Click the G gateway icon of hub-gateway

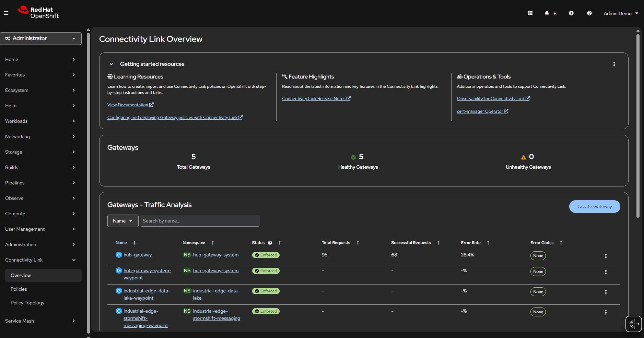click(x=119, y=255)
